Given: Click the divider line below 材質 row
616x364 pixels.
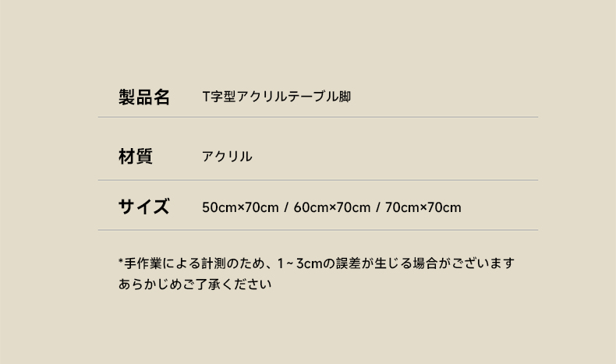Looking at the screenshot, I should click(x=318, y=180).
